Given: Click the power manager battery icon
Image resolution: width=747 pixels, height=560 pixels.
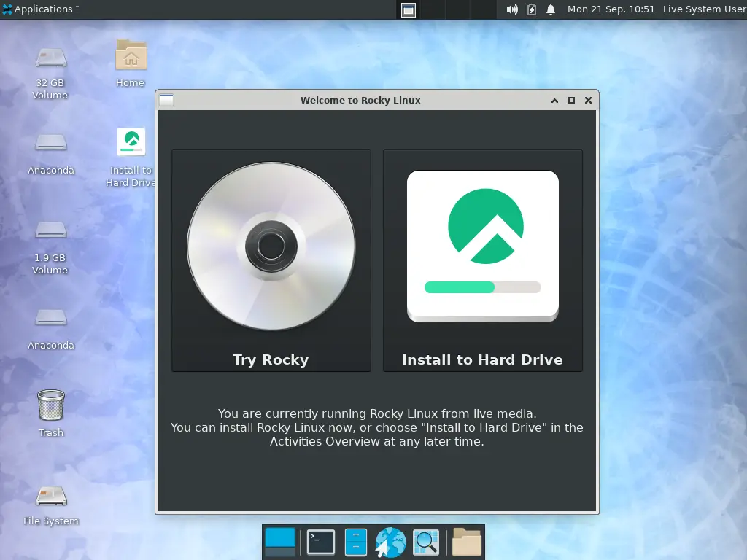Looking at the screenshot, I should click(x=532, y=9).
